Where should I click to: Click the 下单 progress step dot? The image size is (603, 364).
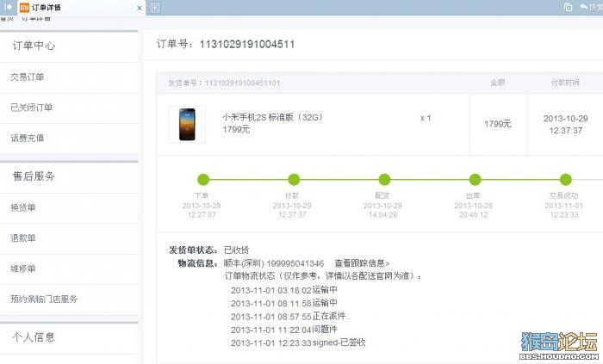pyautogui.click(x=203, y=179)
